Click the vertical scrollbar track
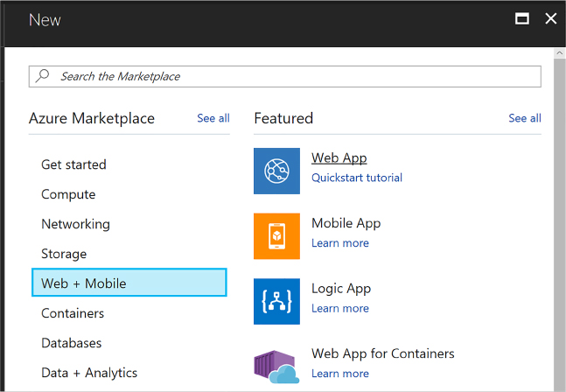566x392 pixels. point(560,225)
